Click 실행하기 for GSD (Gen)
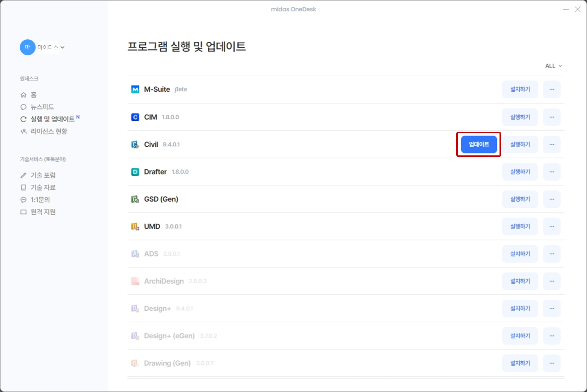Viewport: 587px width, 392px height. (x=520, y=199)
